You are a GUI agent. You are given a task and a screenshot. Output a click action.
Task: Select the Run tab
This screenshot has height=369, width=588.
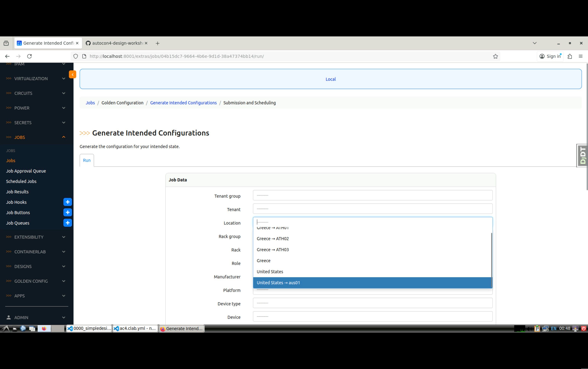click(87, 160)
